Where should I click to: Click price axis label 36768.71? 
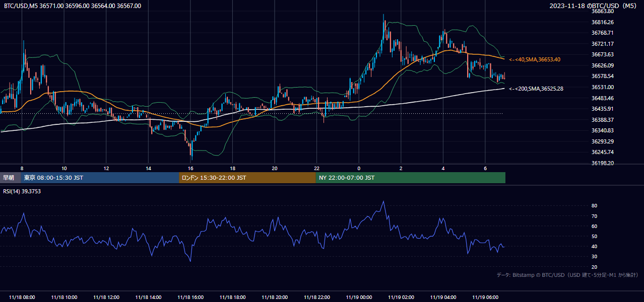pos(603,33)
